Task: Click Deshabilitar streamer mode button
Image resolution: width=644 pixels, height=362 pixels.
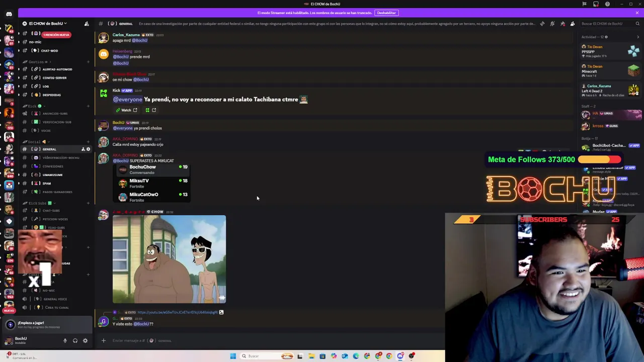Action: click(386, 13)
